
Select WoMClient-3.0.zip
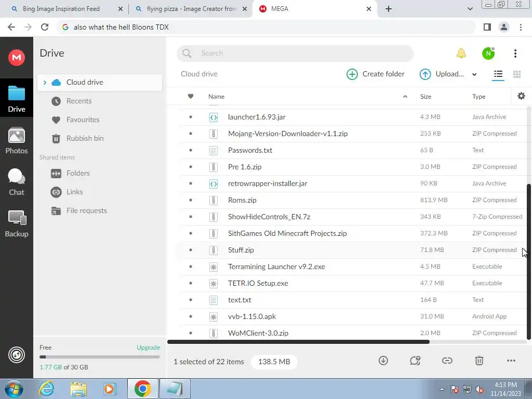(x=352, y=333)
